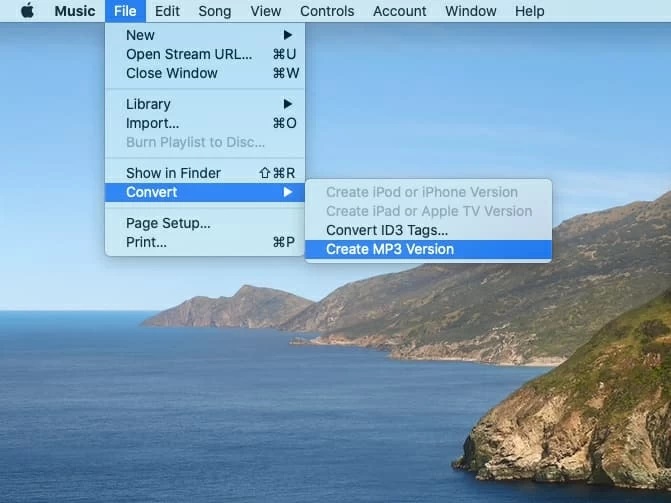Select Import… from File menu
Viewport: 671px width, 503px height.
[x=152, y=123]
